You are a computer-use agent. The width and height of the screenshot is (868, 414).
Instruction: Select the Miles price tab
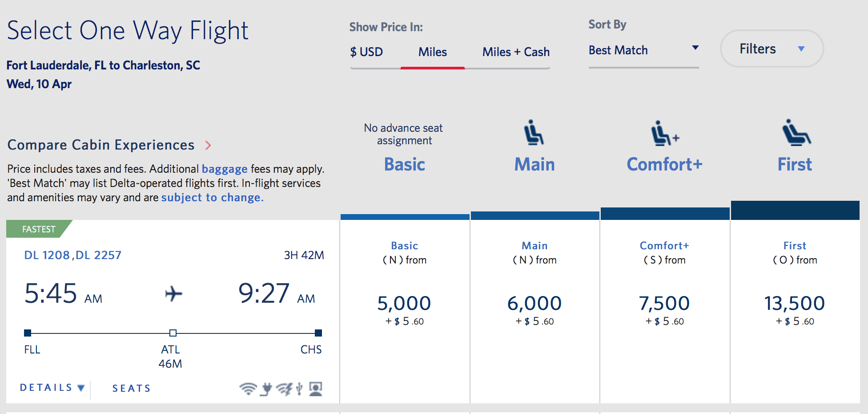coord(432,52)
